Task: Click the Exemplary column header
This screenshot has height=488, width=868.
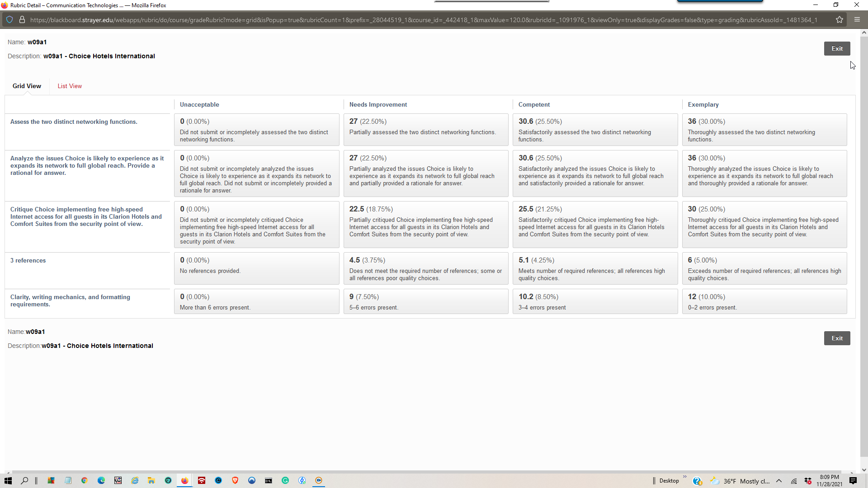Action: click(x=703, y=104)
